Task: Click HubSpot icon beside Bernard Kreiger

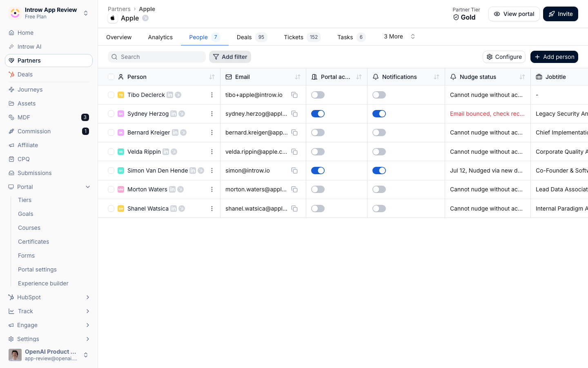Action: coord(183,132)
